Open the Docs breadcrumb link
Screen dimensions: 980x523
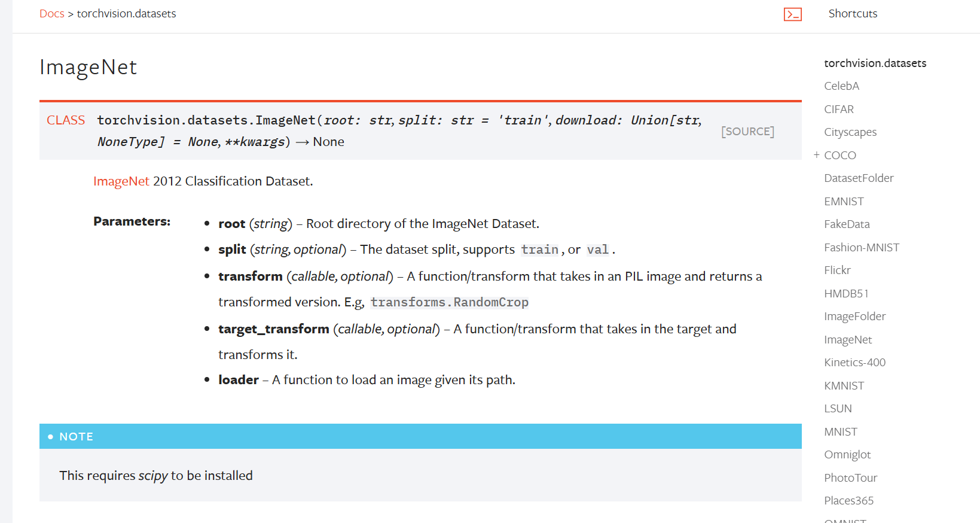pyautogui.click(x=52, y=14)
